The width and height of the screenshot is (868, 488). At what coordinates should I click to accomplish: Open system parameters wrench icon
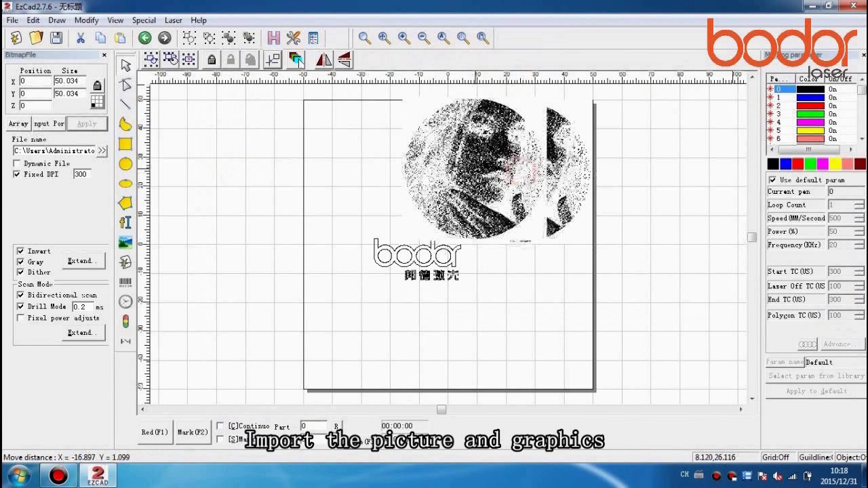tap(293, 38)
